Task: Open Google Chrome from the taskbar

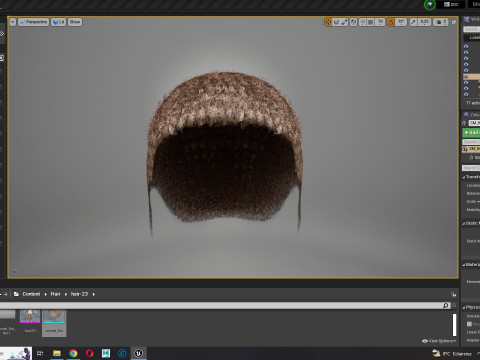Action: point(73,353)
